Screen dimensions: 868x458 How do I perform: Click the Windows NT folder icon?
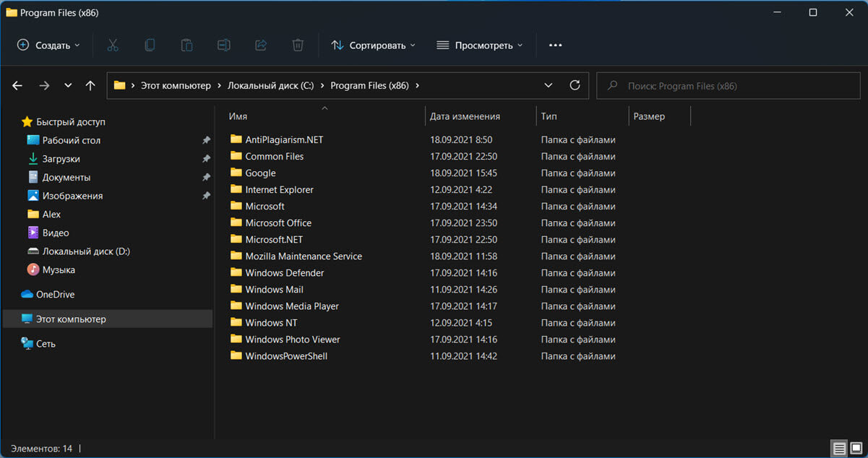click(x=236, y=322)
